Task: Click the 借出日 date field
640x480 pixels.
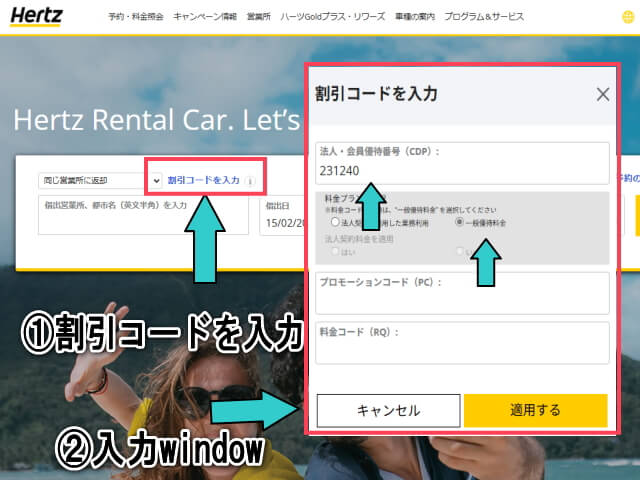Action: tap(283, 215)
